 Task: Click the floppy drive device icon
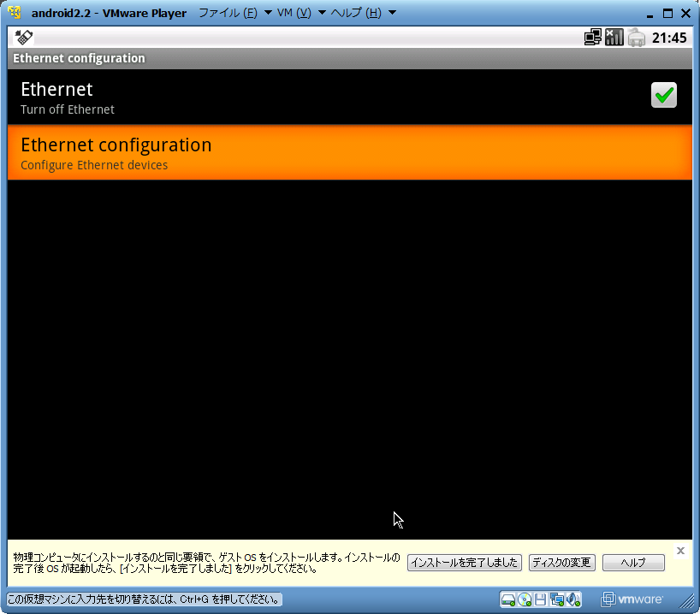[540, 599]
